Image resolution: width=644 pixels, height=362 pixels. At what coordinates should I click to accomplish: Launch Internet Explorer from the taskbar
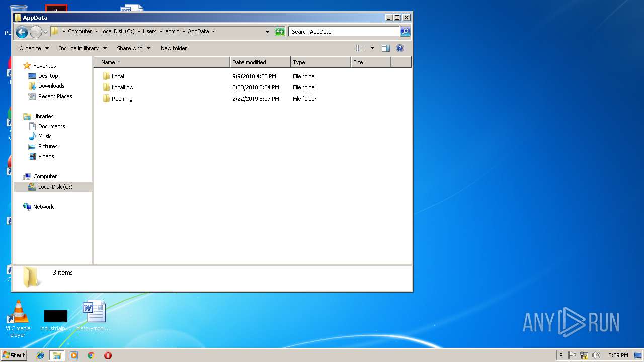(x=40, y=355)
